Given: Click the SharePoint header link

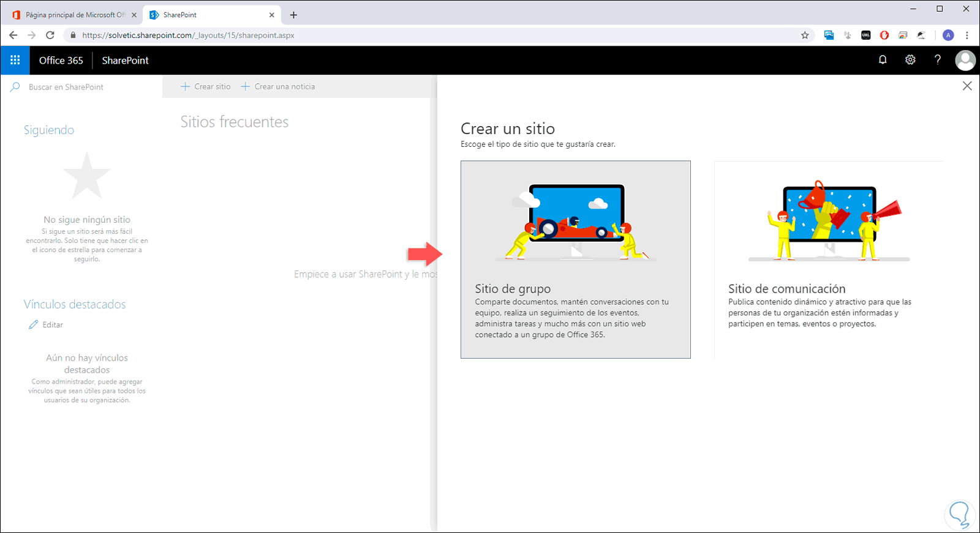Looking at the screenshot, I should pos(126,61).
